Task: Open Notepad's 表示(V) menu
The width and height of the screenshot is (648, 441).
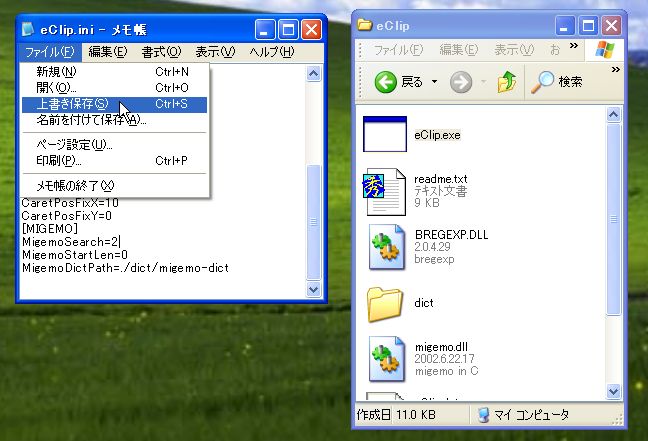Action: (215, 52)
